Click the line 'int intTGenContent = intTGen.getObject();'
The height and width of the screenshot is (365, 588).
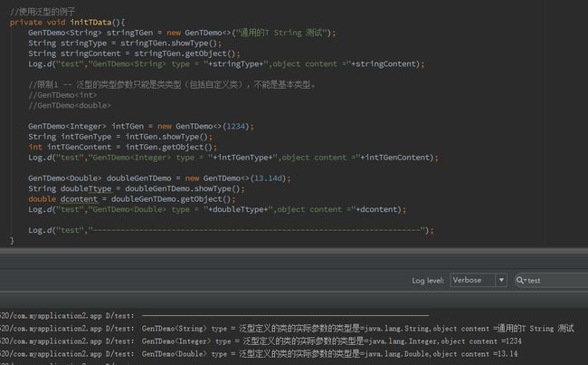click(x=123, y=148)
